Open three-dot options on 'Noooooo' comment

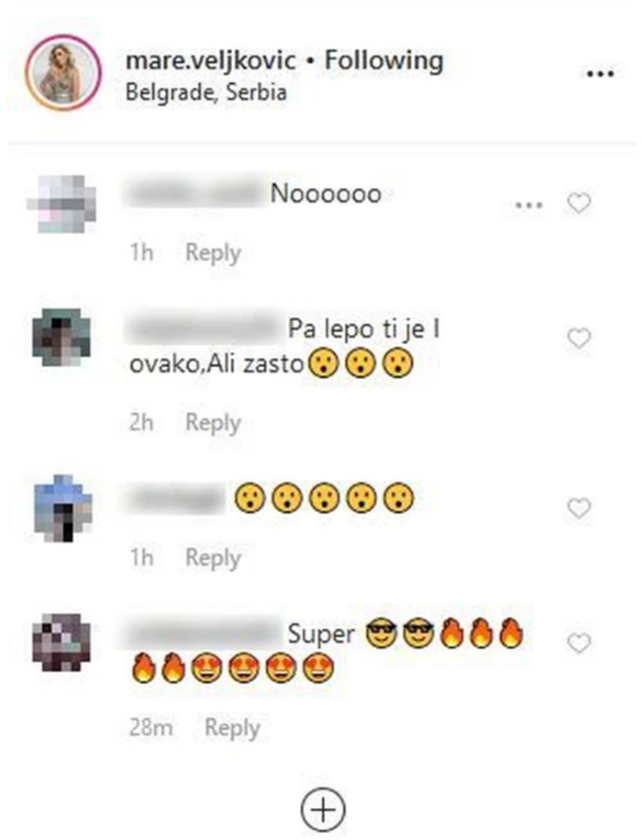tap(529, 205)
